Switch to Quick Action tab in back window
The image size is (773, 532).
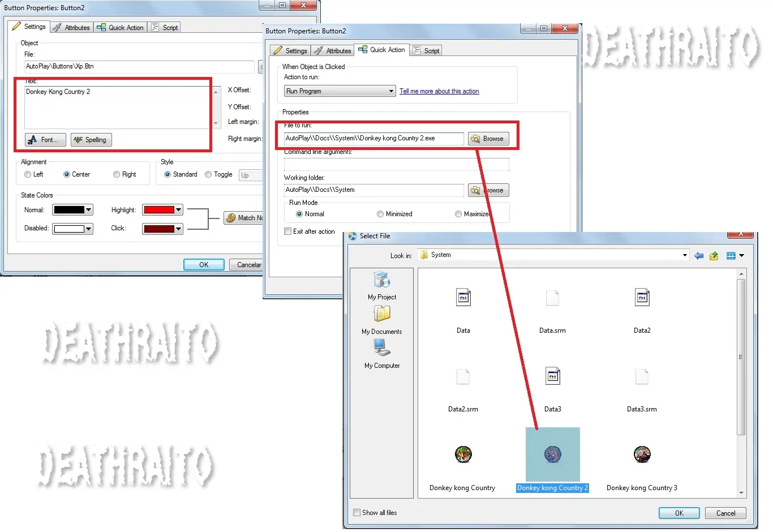[x=120, y=27]
